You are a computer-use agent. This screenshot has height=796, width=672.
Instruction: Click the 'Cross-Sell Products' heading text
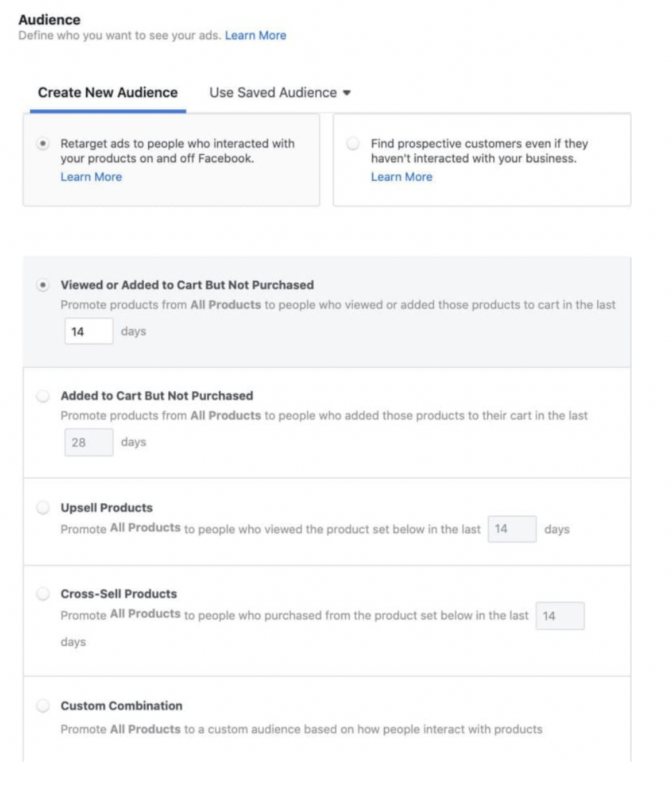tap(119, 594)
